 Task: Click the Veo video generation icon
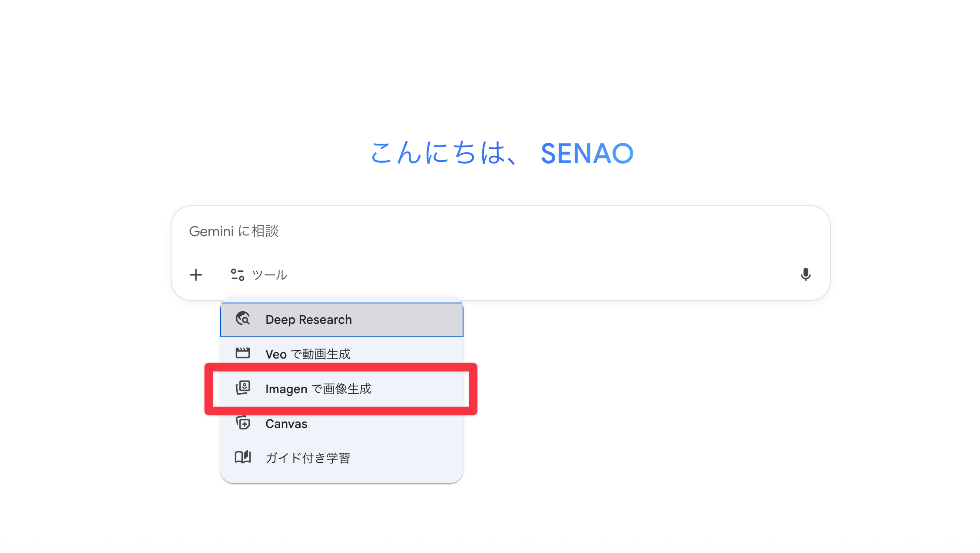click(243, 353)
